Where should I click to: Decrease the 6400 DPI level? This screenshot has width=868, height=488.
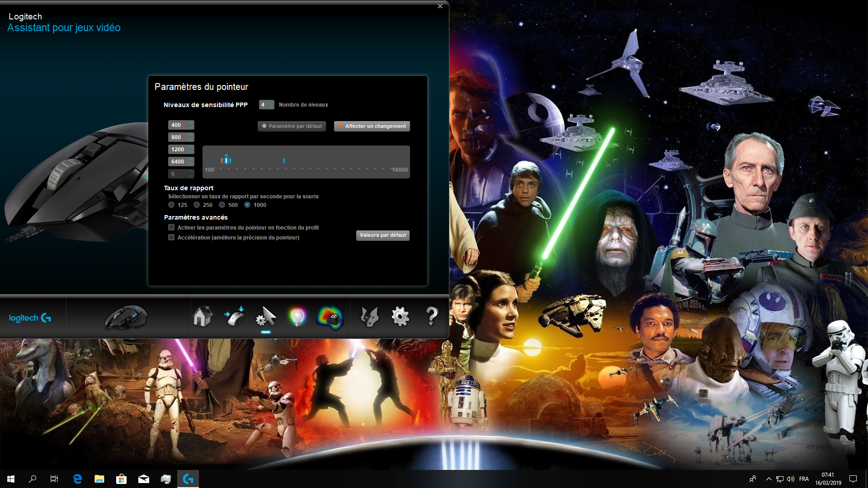pyautogui.click(x=191, y=164)
